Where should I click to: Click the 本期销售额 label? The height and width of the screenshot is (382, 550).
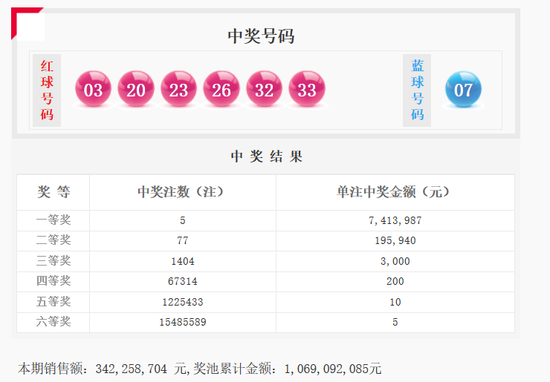[51, 369]
